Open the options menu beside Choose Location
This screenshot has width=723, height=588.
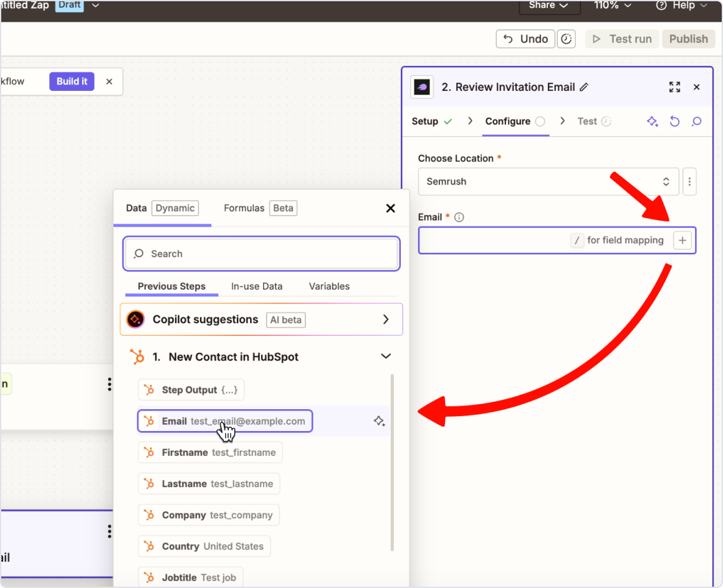pos(689,181)
